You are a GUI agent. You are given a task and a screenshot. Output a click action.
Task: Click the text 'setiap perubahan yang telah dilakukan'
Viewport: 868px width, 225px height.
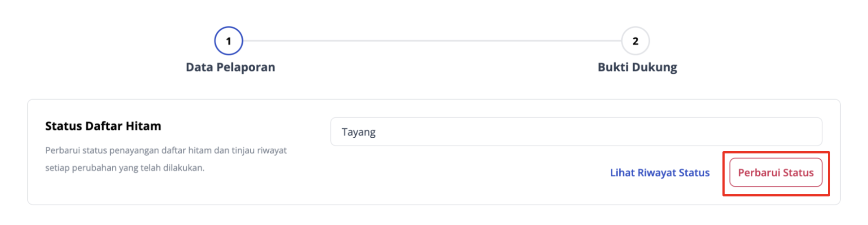pyautogui.click(x=125, y=168)
